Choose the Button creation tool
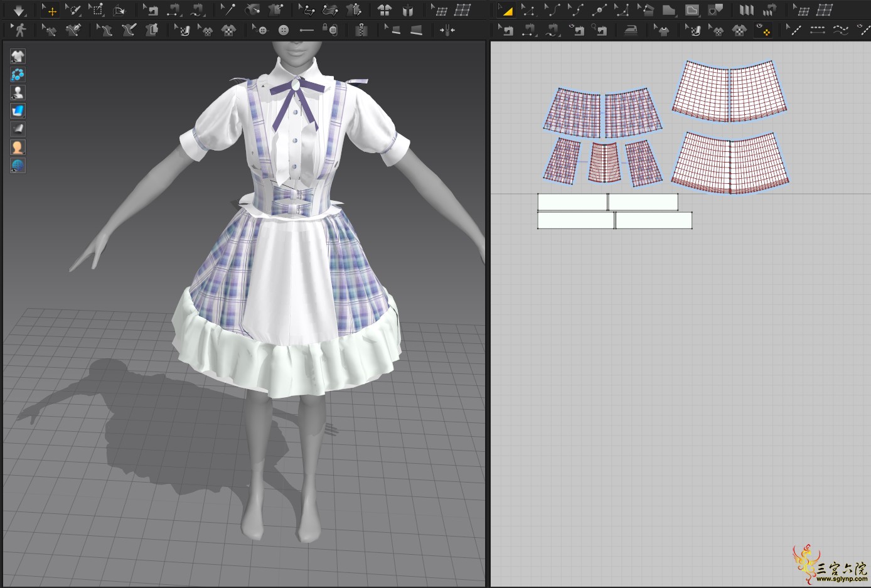Screen dimensions: 871x588 tap(284, 30)
